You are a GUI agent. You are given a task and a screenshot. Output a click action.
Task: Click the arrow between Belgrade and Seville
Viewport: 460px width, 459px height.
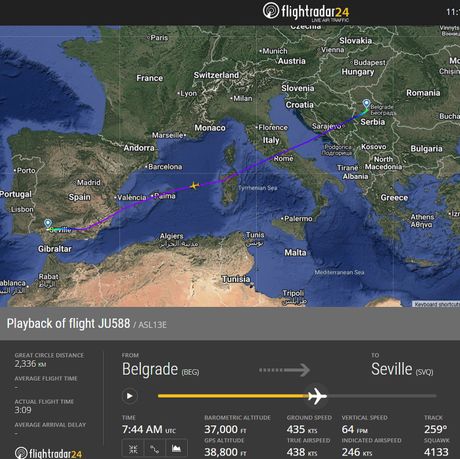pyautogui.click(x=285, y=370)
